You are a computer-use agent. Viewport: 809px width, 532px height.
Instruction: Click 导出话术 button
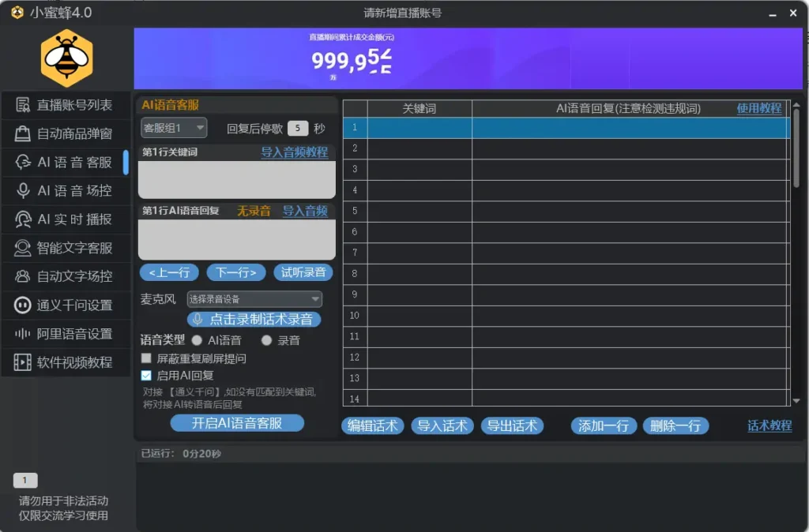(x=512, y=425)
